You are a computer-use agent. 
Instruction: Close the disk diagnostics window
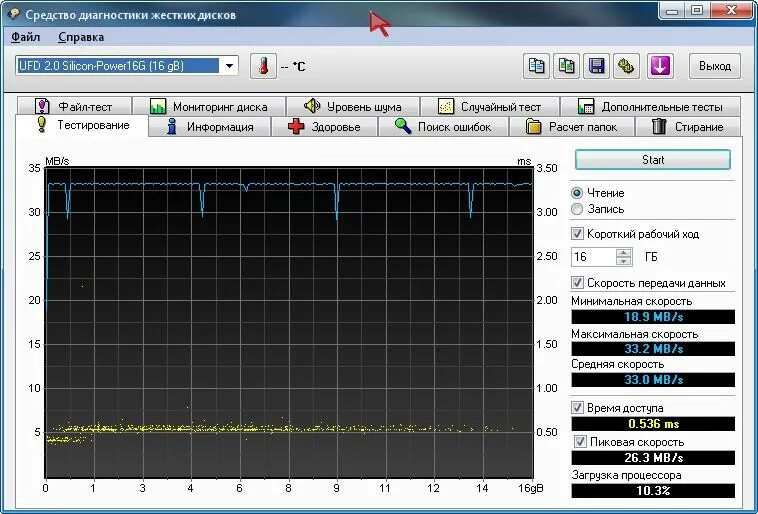point(731,10)
